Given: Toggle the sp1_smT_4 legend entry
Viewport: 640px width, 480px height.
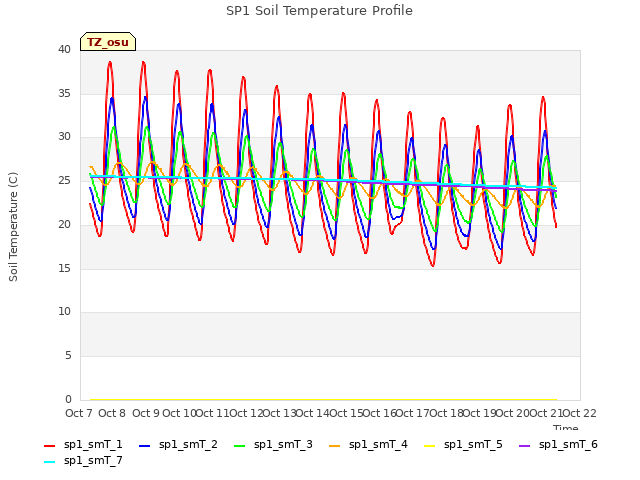Looking at the screenshot, I should [368, 444].
